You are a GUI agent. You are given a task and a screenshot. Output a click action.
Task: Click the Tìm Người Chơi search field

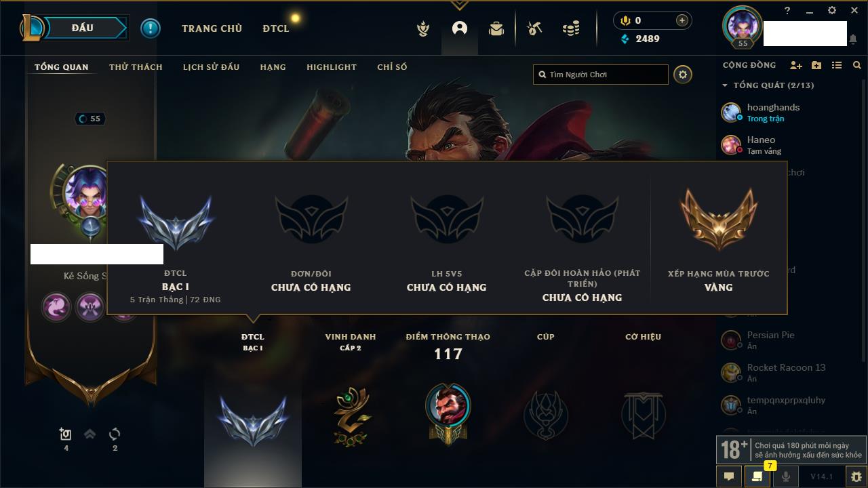[601, 75]
